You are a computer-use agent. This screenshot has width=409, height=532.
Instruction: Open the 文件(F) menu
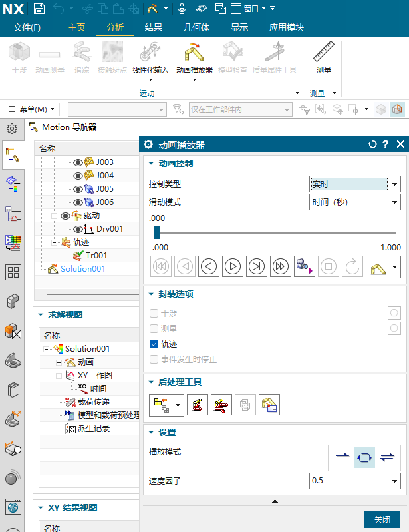click(x=27, y=27)
